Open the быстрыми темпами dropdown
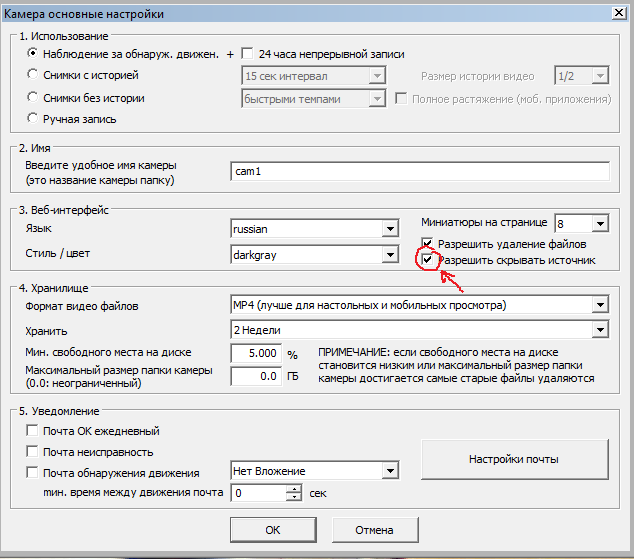The image size is (634, 559). (314, 99)
